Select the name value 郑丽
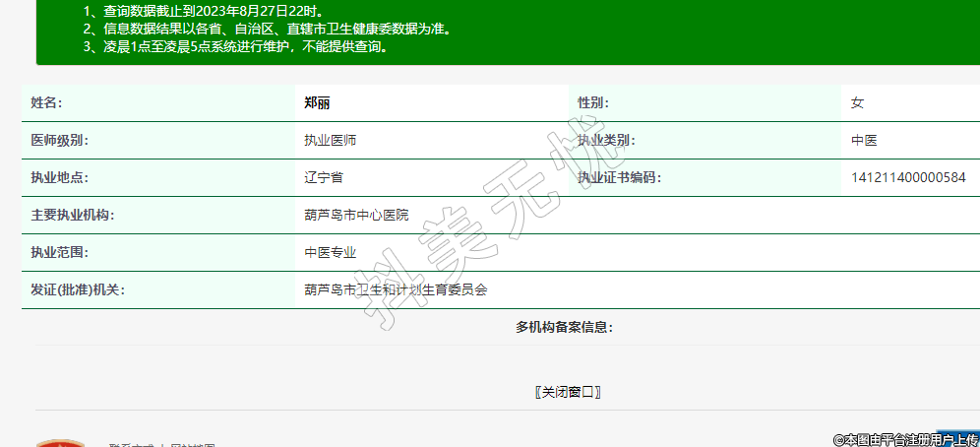The image size is (980, 447). pyautogui.click(x=317, y=102)
